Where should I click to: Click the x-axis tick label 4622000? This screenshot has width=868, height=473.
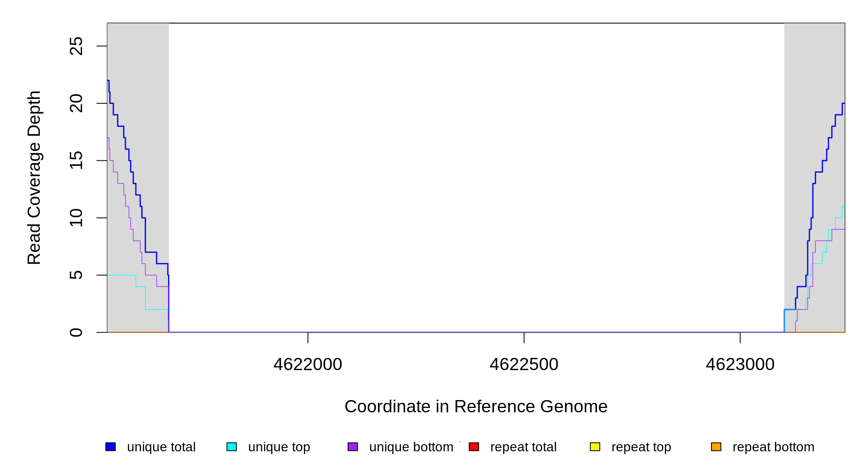(308, 365)
